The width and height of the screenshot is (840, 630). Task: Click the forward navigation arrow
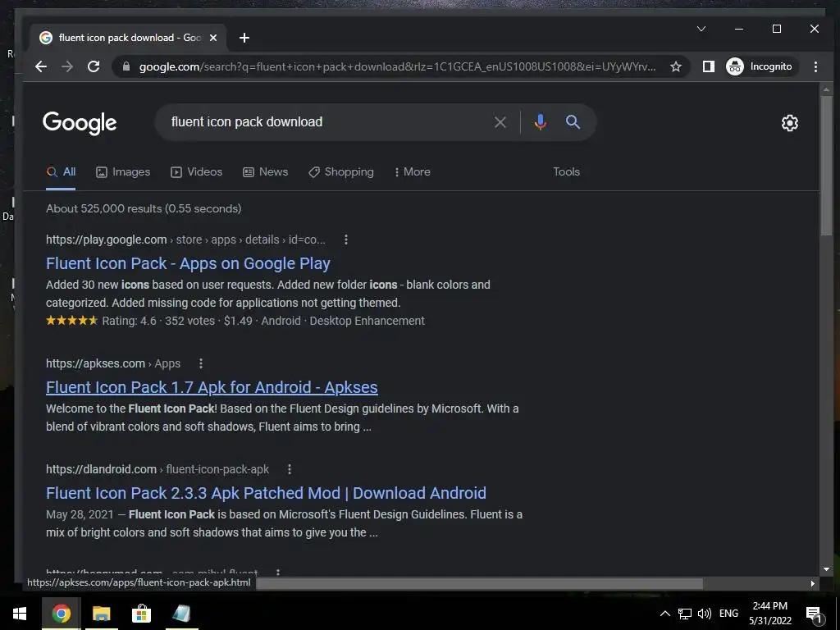(x=67, y=66)
